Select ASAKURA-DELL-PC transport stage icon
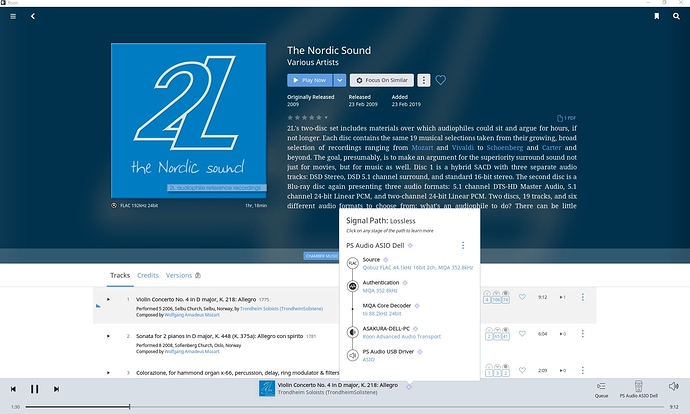 tap(352, 332)
